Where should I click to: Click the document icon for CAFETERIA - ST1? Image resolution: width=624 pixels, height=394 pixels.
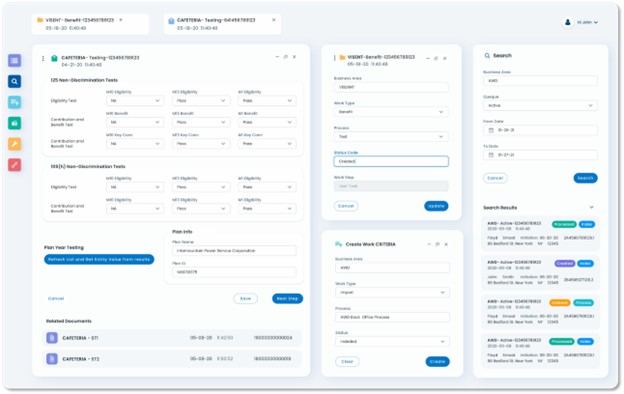click(52, 338)
